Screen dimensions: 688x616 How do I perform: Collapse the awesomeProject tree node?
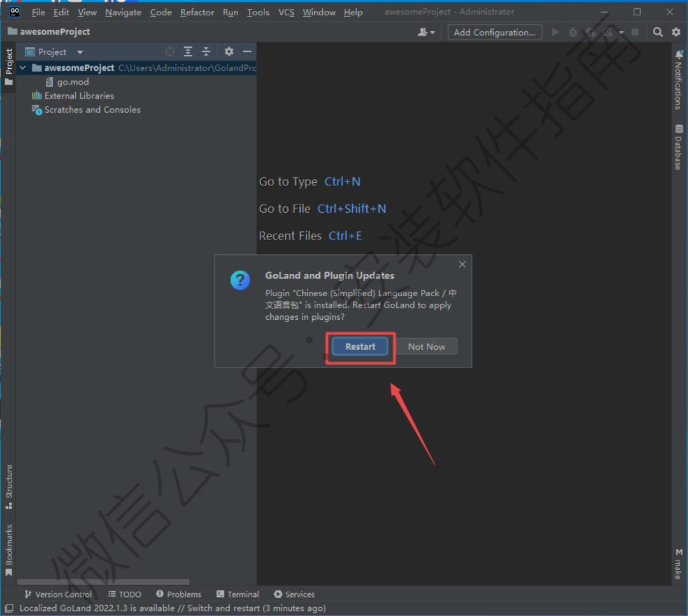click(23, 68)
